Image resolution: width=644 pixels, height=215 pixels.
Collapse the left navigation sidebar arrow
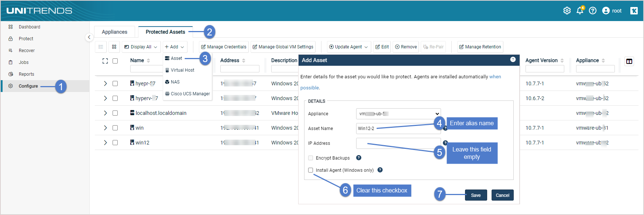89,37
